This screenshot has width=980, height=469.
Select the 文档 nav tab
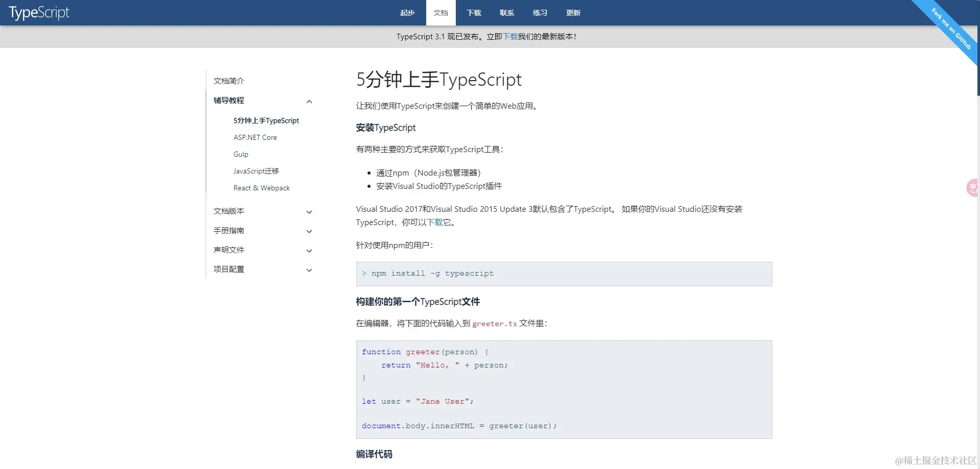pyautogui.click(x=440, y=13)
